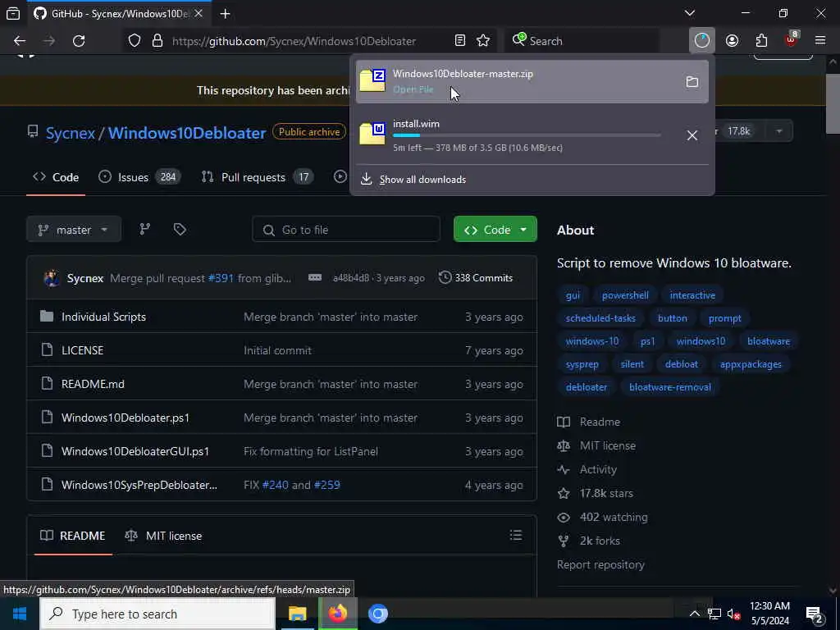The height and width of the screenshot is (630, 840).
Task: Show hidden system tray icons
Action: (694, 614)
